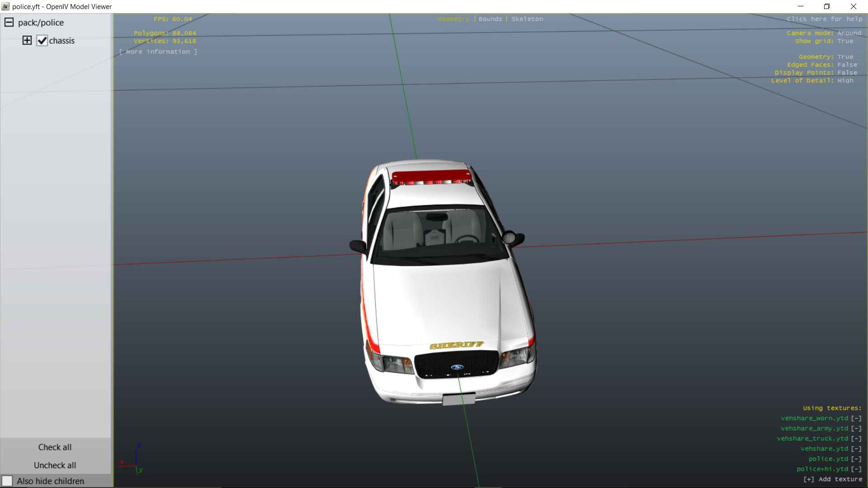Viewport: 868px width, 488px height.
Task: Click the [+] Add texture icon
Action: coord(809,479)
